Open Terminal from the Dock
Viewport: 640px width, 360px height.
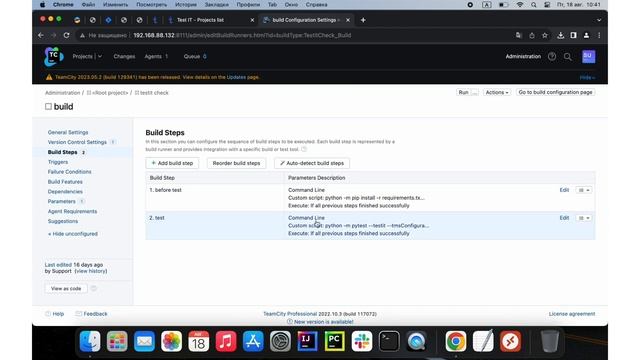coord(389,341)
